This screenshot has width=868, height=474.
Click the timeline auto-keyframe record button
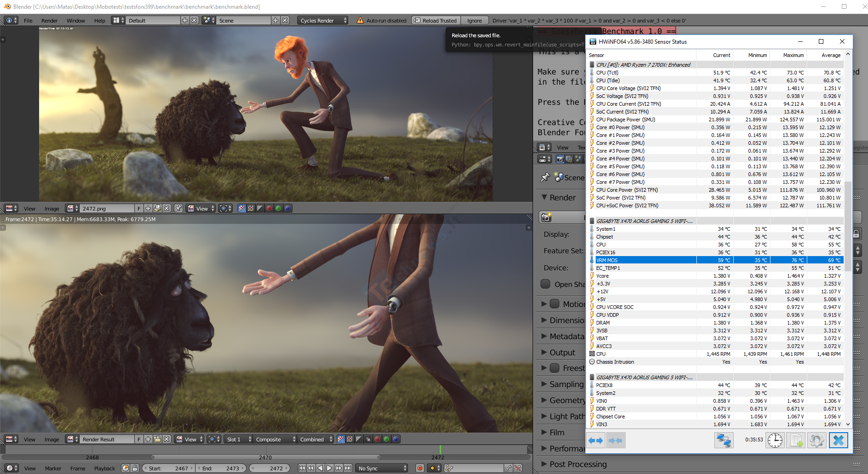click(x=420, y=468)
